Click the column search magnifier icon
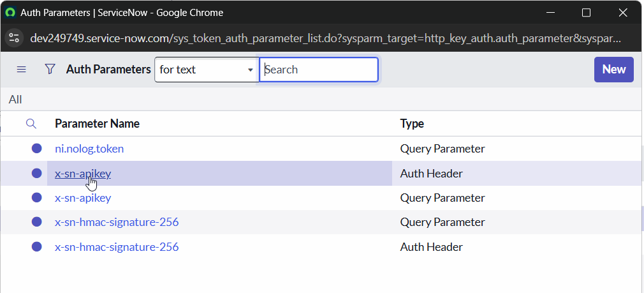The image size is (644, 293). click(31, 124)
